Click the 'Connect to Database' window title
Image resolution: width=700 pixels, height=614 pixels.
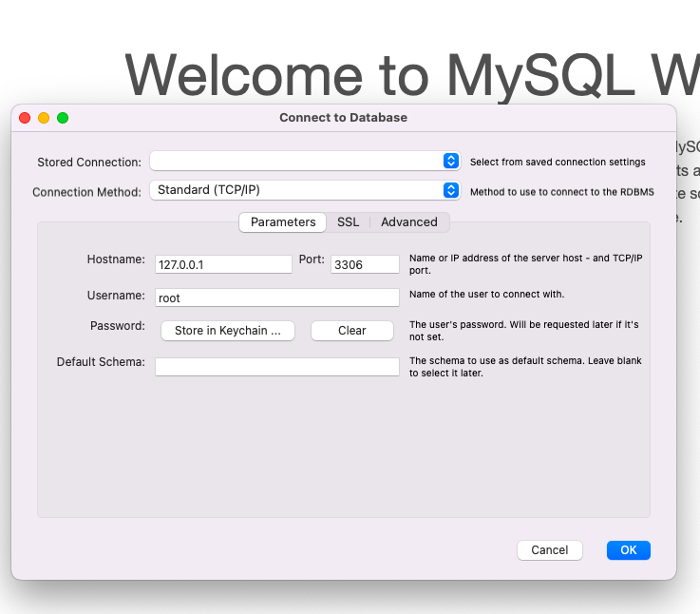pos(343,118)
